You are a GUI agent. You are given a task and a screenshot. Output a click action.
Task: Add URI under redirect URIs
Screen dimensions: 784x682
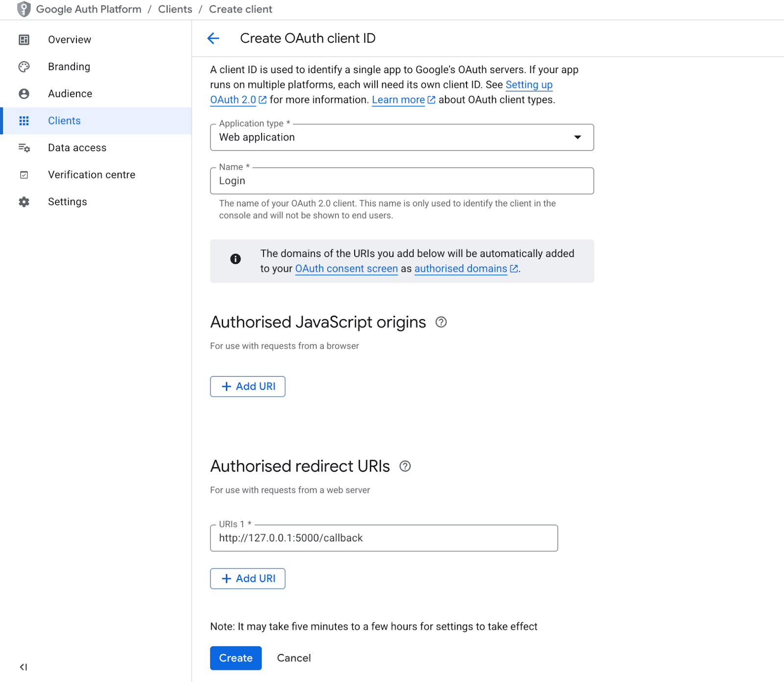247,579
